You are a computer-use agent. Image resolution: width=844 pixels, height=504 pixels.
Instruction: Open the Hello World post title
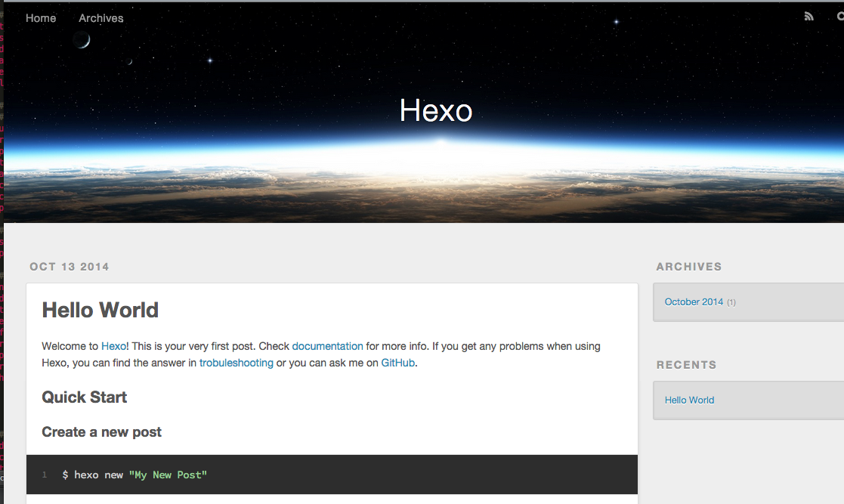tap(100, 310)
